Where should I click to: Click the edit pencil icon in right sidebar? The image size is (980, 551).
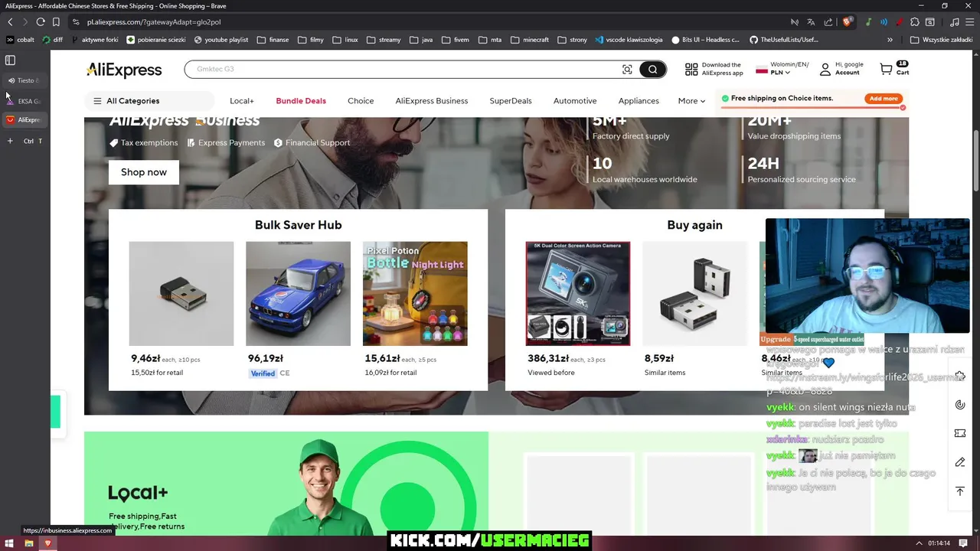click(960, 462)
